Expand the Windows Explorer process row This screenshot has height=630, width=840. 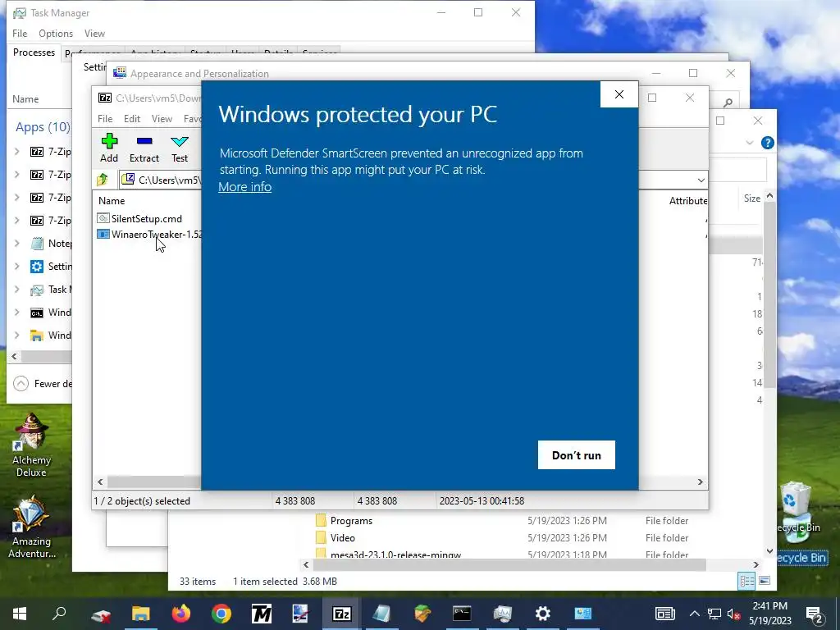tap(17, 336)
